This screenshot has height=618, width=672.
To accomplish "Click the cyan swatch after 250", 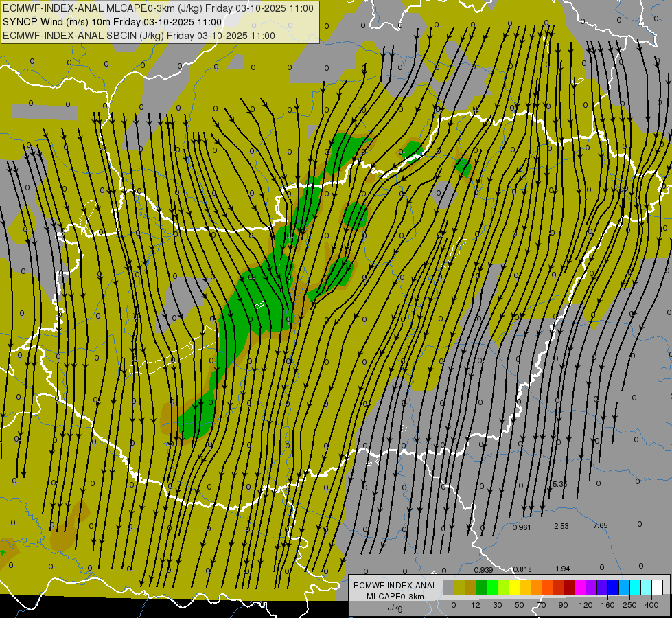I will point(636,588).
